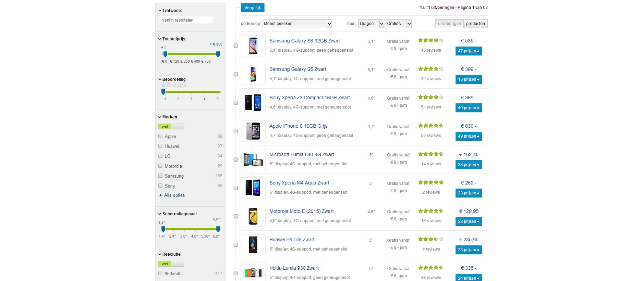Tick the Samsung brand checkbox
Viewport: 644px width, 281px height.
click(x=160, y=176)
